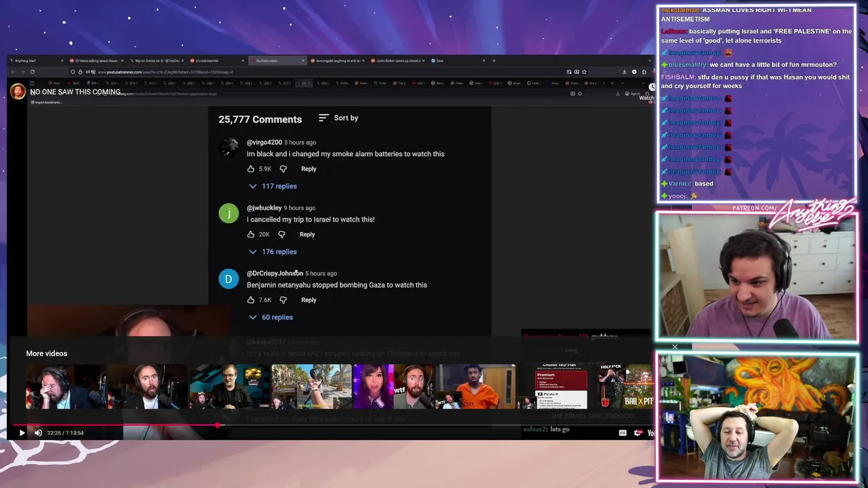Open a new browser tab with plus
868x488 pixels.
494,60
